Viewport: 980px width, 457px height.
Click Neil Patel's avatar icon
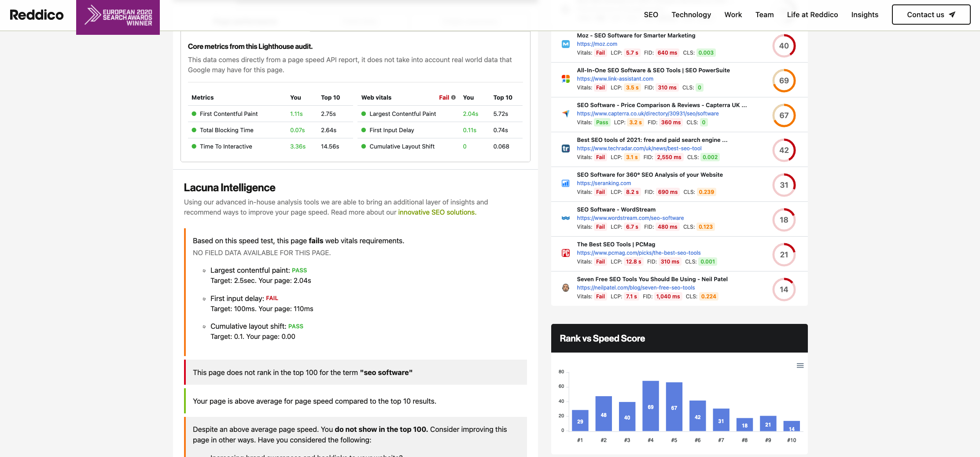[566, 288]
